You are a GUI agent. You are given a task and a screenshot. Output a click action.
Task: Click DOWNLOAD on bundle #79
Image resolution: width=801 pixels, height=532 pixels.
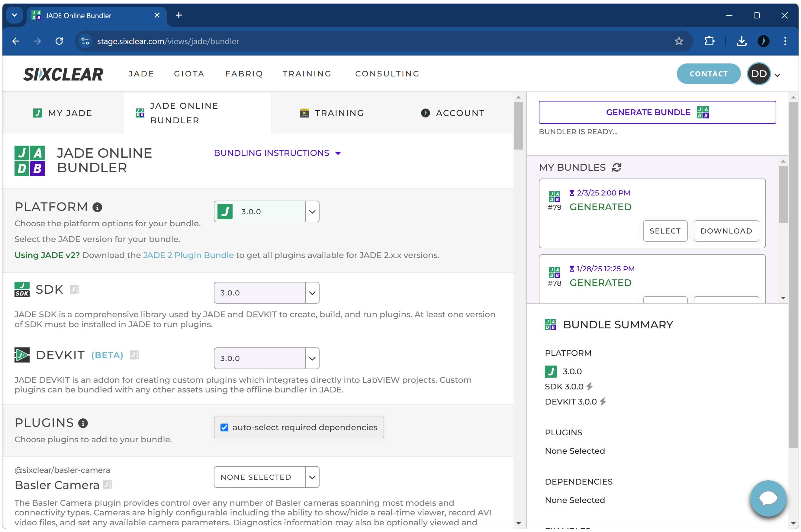pos(726,231)
